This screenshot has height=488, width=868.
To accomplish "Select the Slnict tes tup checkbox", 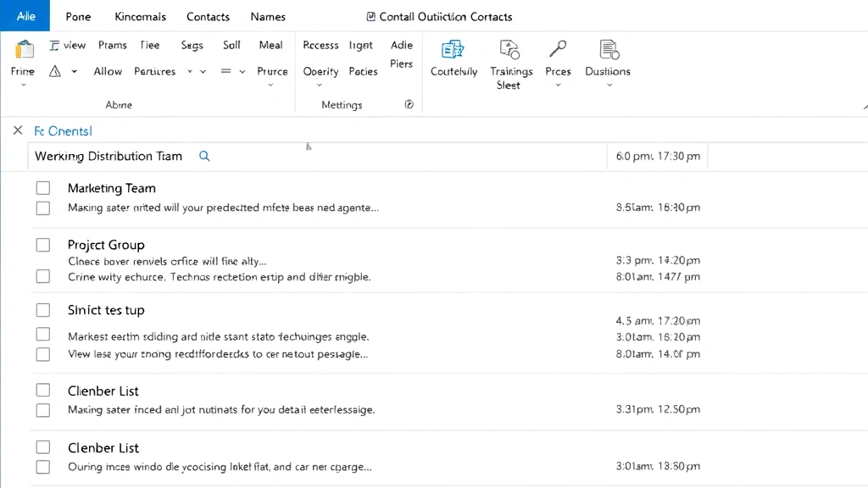I will [x=43, y=310].
